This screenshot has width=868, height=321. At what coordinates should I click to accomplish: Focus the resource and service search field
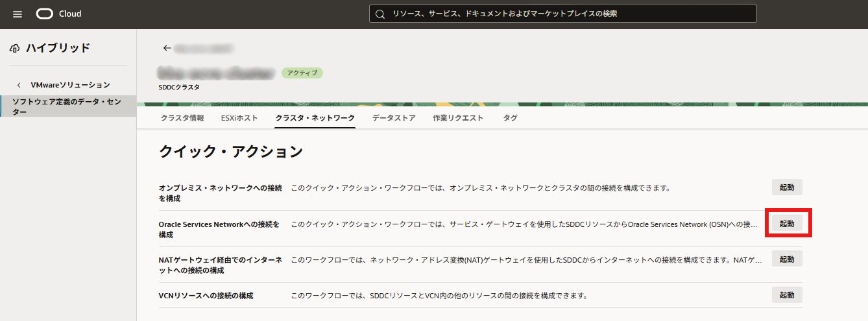(564, 14)
